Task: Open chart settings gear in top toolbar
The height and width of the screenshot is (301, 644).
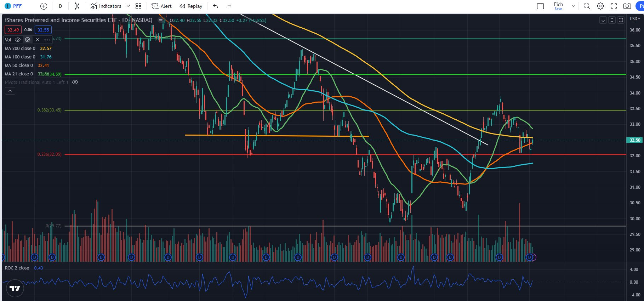Action: pos(600,6)
